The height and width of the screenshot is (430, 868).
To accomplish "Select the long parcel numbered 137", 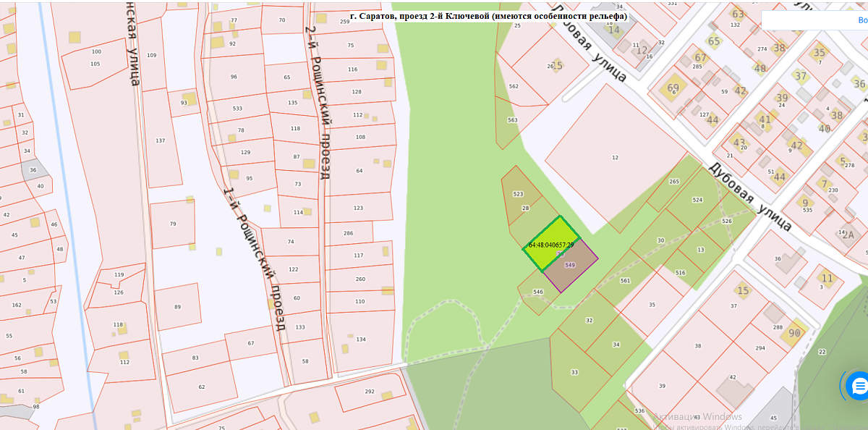I will 161,141.
